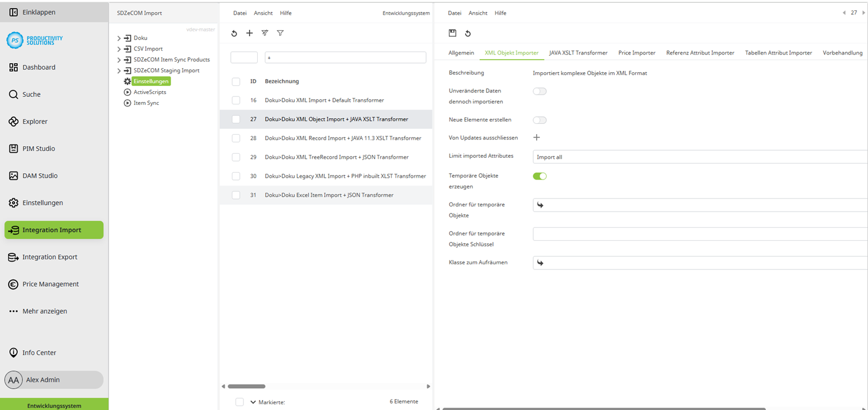Image resolution: width=868 pixels, height=410 pixels.
Task: Click the arrow icon for Ordner für temporäre Objekte
Action: click(540, 204)
